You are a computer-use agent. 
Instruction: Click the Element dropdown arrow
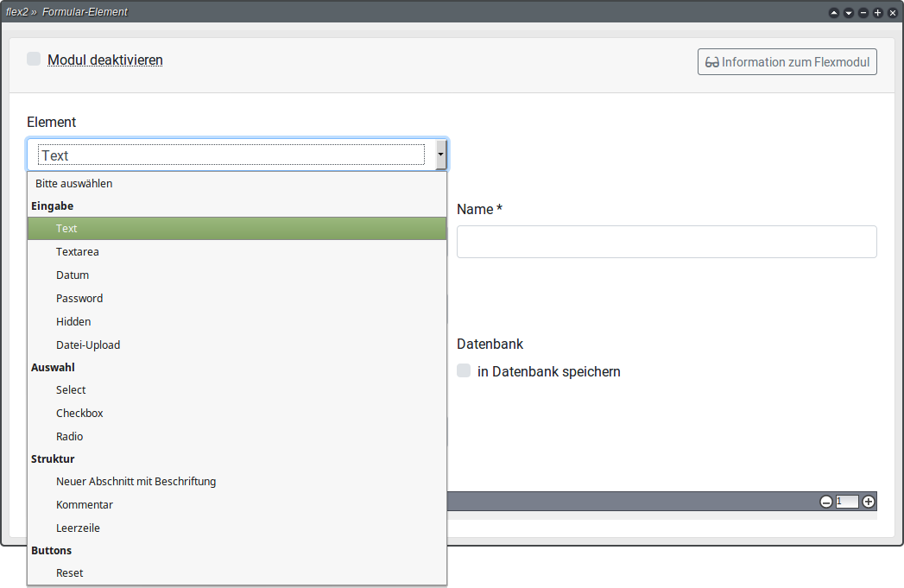coord(440,155)
